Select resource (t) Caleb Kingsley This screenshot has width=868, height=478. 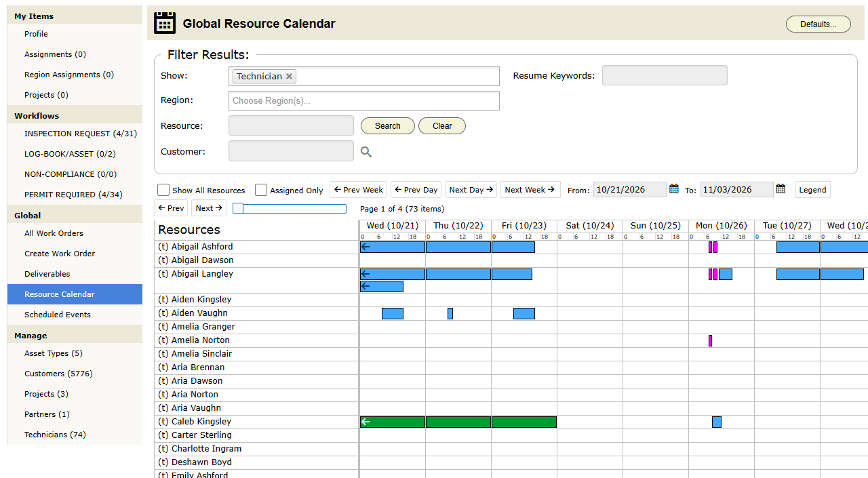195,422
